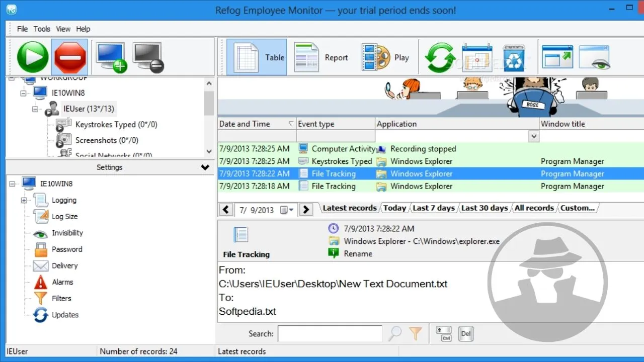
Task: Select the Keystrokes Typed 7:28:25 AM record
Action: click(431, 161)
